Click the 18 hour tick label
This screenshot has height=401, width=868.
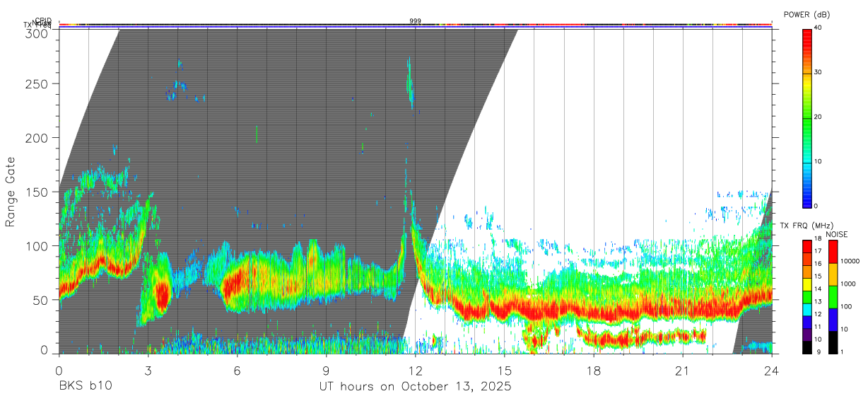(x=593, y=370)
